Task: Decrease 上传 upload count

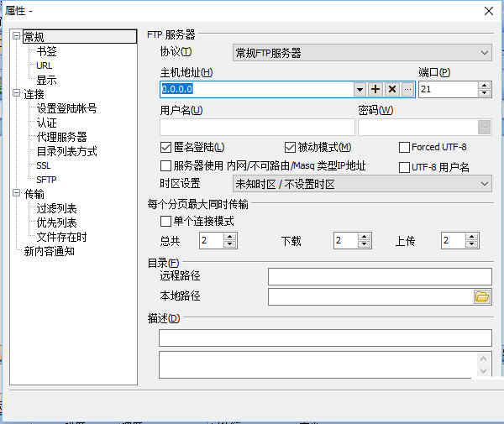Action: (471, 244)
